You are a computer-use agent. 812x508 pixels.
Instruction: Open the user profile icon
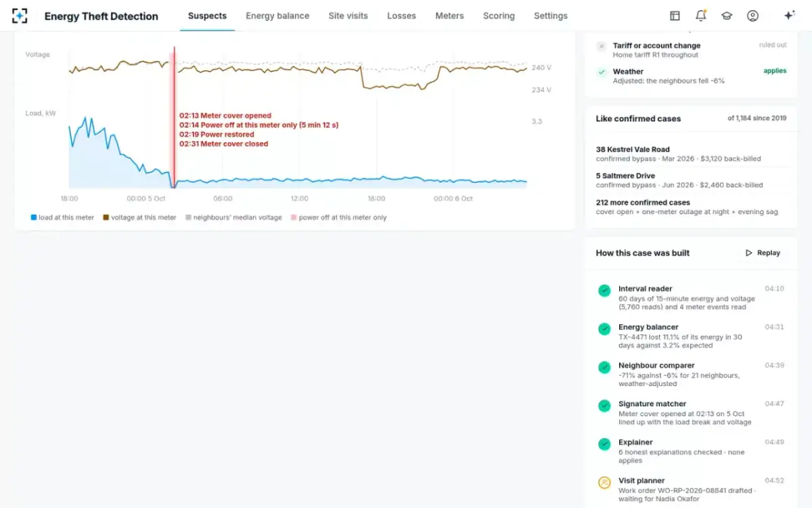pos(752,16)
